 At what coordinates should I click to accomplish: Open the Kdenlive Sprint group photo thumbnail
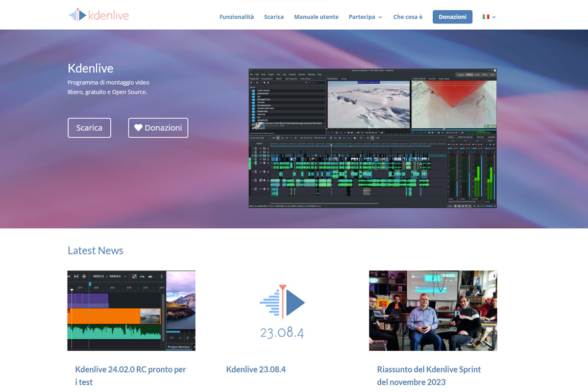433,311
